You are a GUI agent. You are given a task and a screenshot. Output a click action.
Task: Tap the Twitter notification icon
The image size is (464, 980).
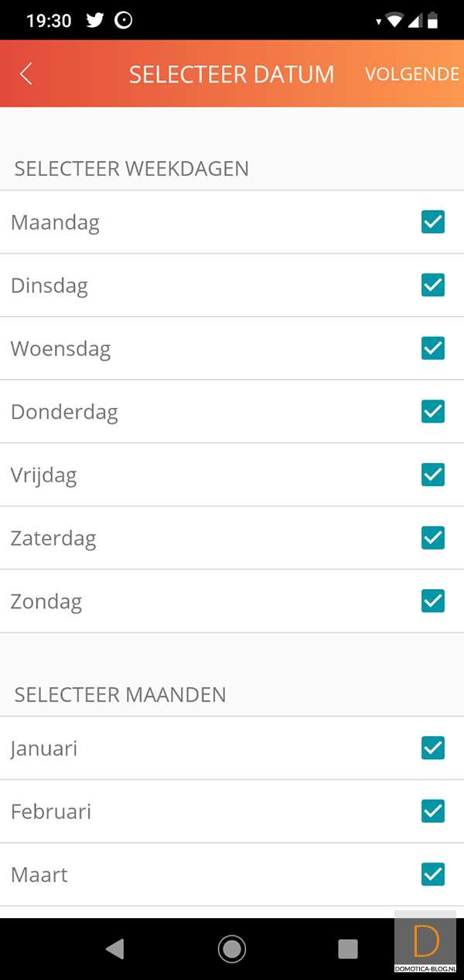[95, 20]
